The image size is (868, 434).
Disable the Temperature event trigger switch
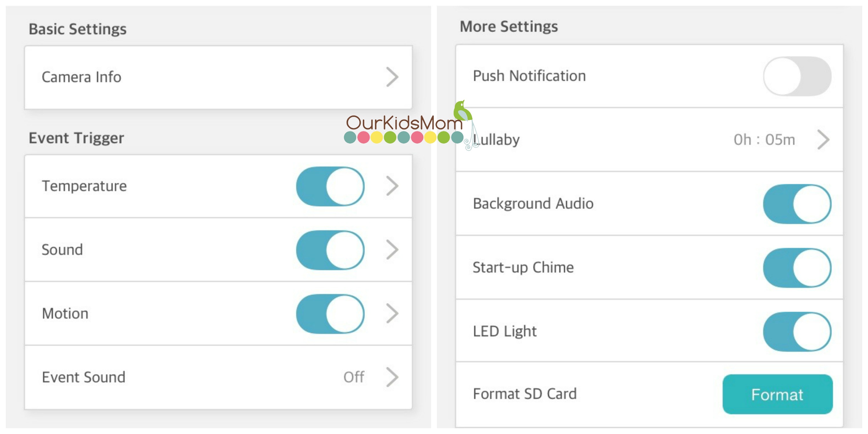point(330,186)
